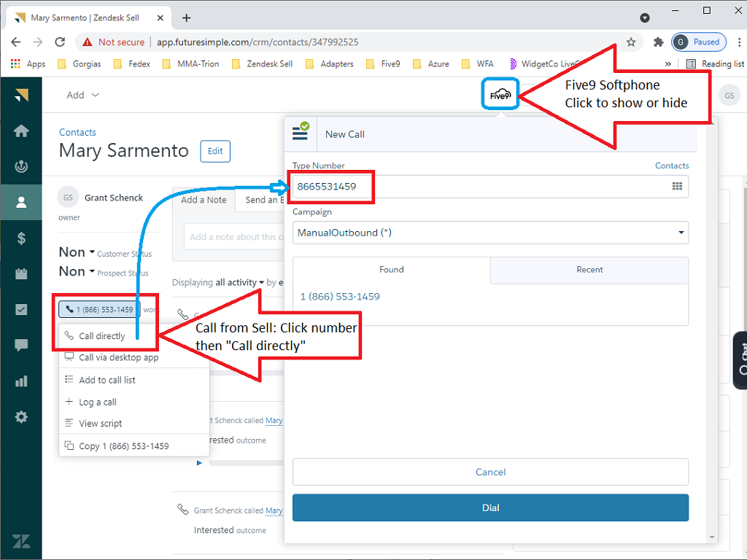Open Reports bar chart icon
The image size is (747, 560).
(x=21, y=381)
